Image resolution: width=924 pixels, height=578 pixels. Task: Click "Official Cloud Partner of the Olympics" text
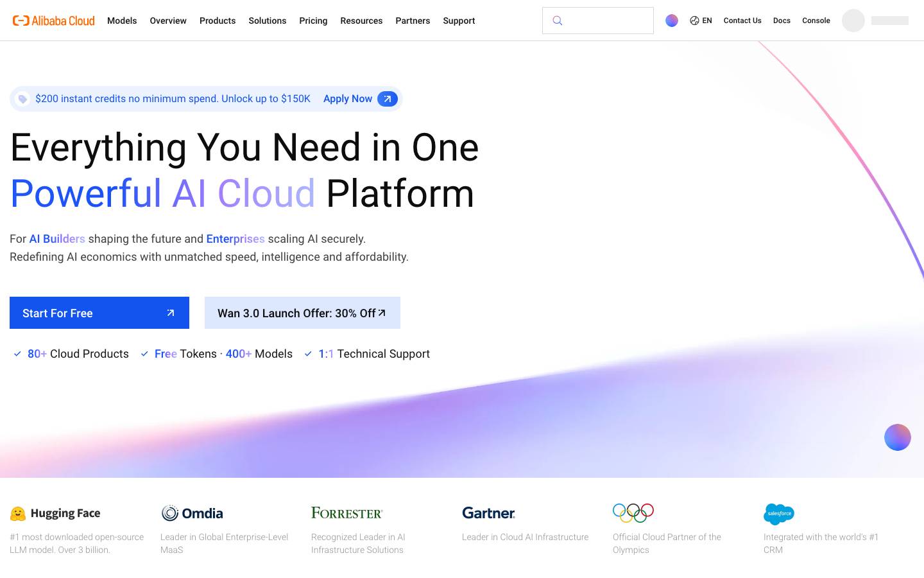(x=667, y=543)
